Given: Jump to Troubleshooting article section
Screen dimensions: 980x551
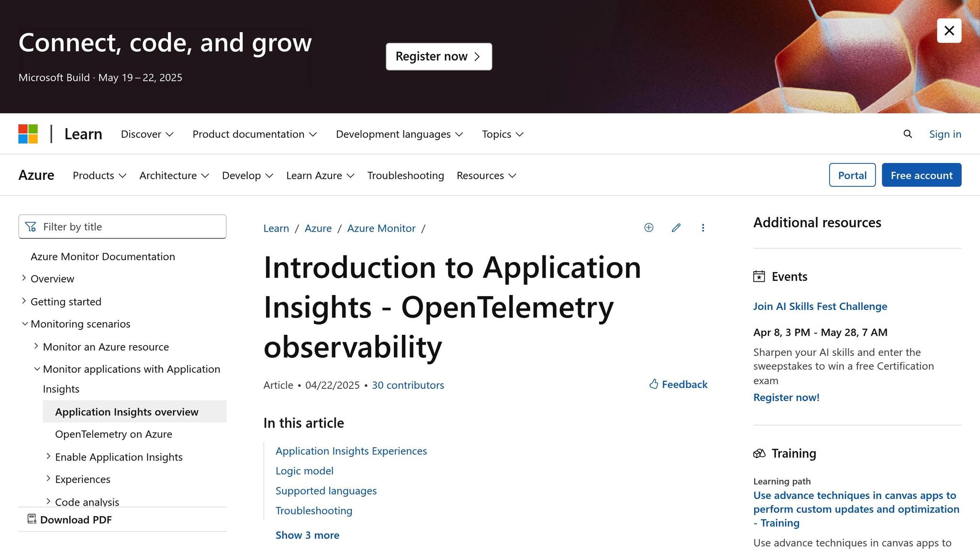Looking at the screenshot, I should [x=314, y=510].
